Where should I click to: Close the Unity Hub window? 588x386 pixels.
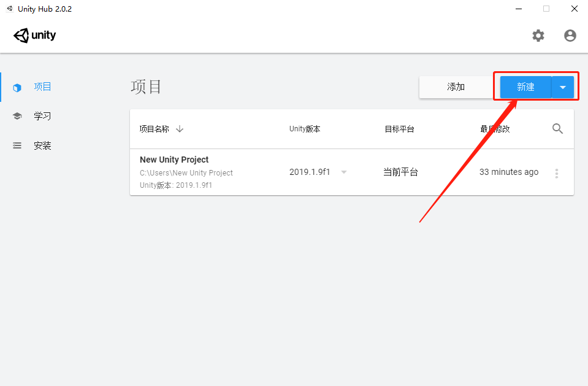tap(574, 9)
